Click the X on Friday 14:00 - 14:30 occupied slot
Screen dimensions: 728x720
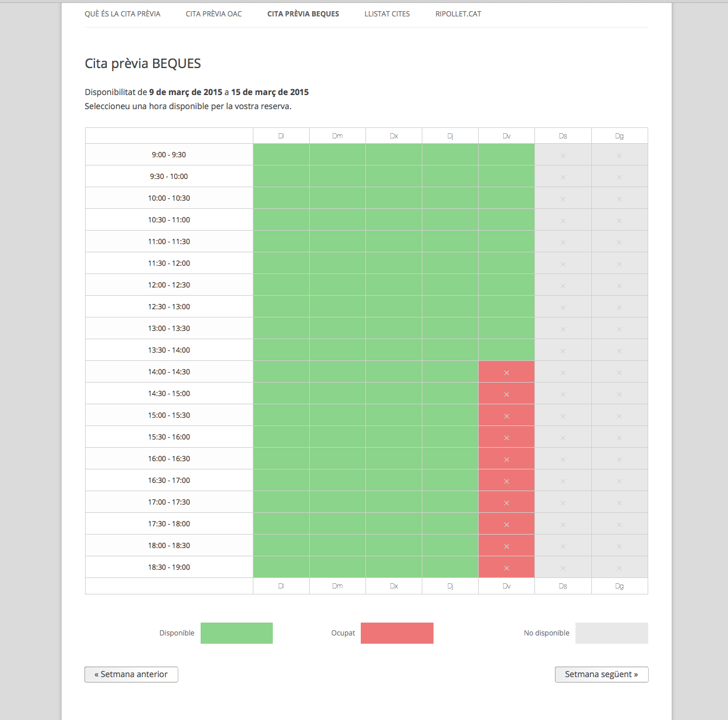click(506, 373)
